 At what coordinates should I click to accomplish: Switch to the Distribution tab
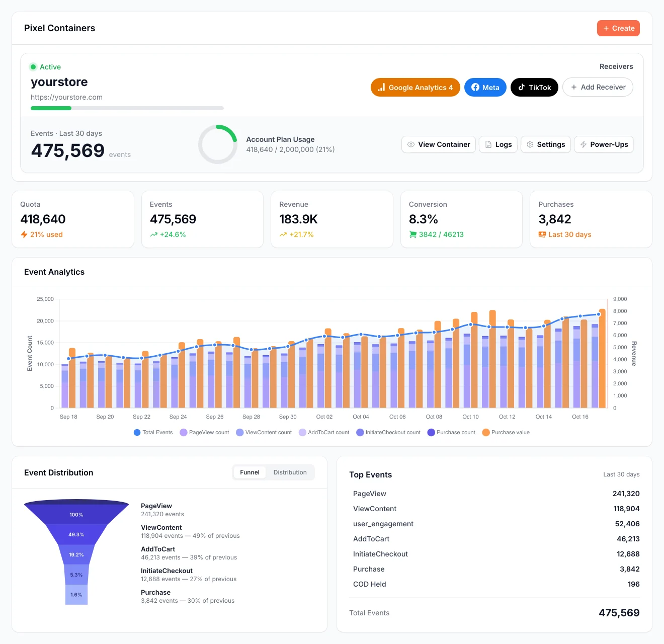(290, 472)
